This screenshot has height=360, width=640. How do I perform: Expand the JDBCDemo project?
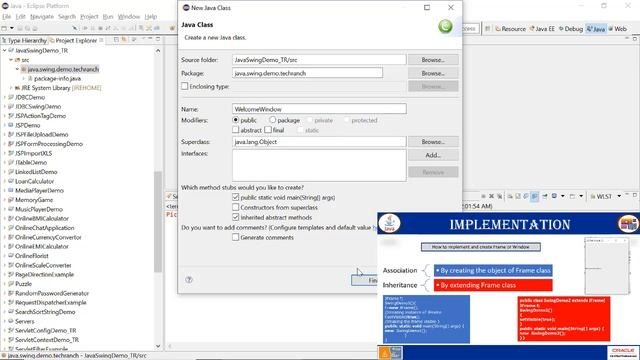pos(4,98)
